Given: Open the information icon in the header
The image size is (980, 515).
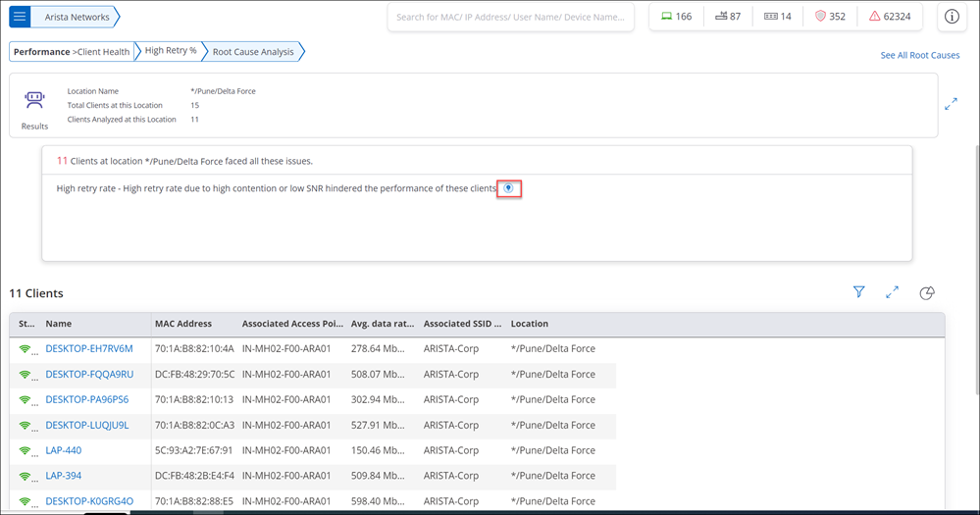Looking at the screenshot, I should coord(952,17).
